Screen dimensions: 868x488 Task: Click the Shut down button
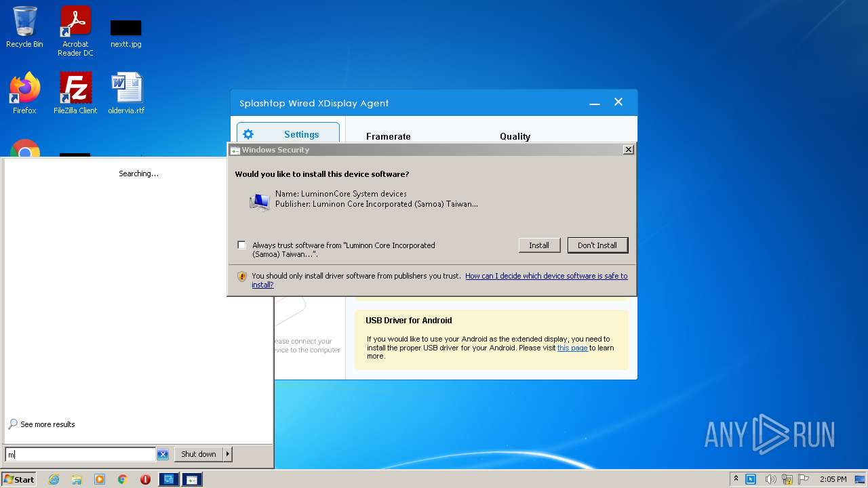pos(199,454)
